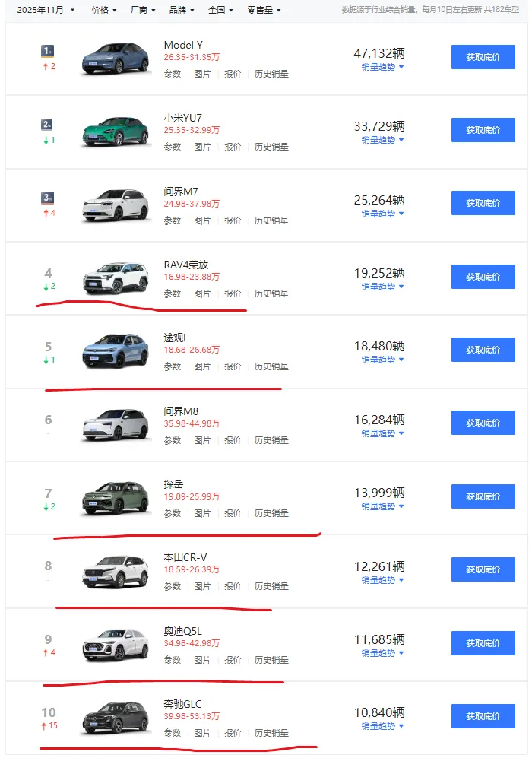Screen dimensions: 532x758
Task: Open 参数 link for RAV4荣放
Action: 173,293
